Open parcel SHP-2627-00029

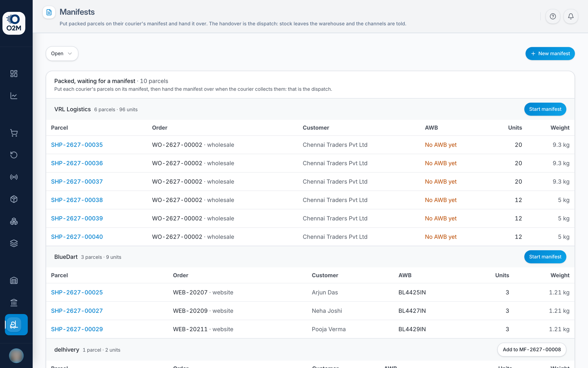point(77,329)
